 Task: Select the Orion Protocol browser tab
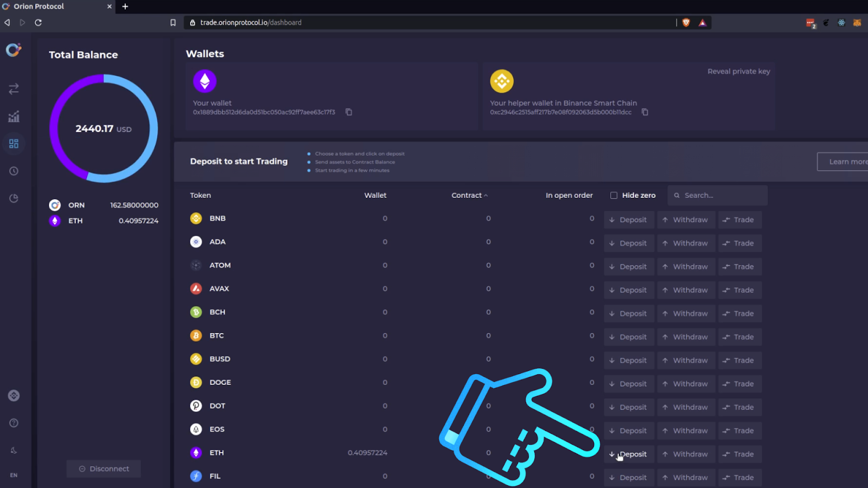[57, 7]
